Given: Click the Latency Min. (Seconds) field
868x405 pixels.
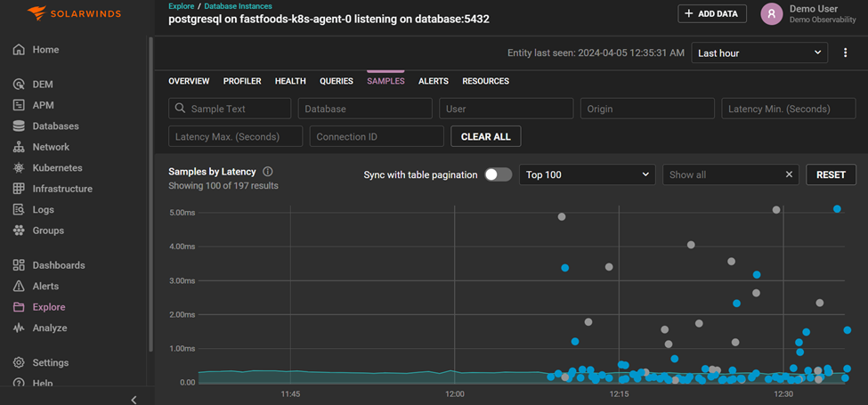Looking at the screenshot, I should 789,109.
